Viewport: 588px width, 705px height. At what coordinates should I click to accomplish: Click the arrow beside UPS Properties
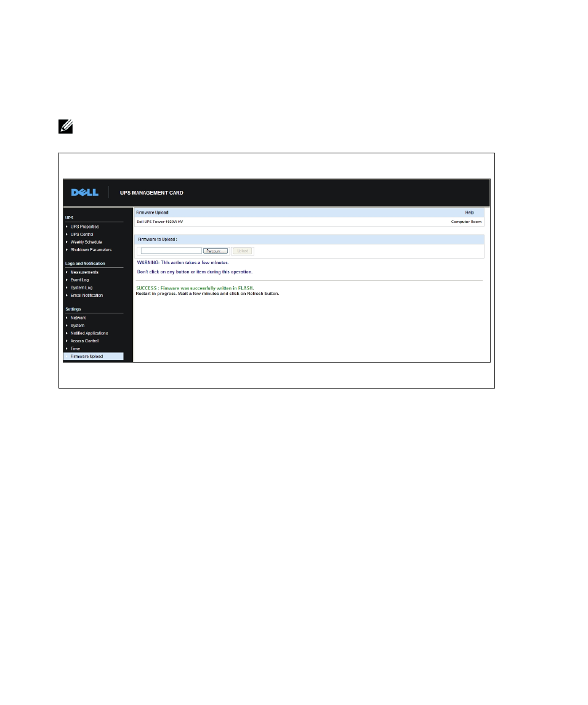pos(66,227)
